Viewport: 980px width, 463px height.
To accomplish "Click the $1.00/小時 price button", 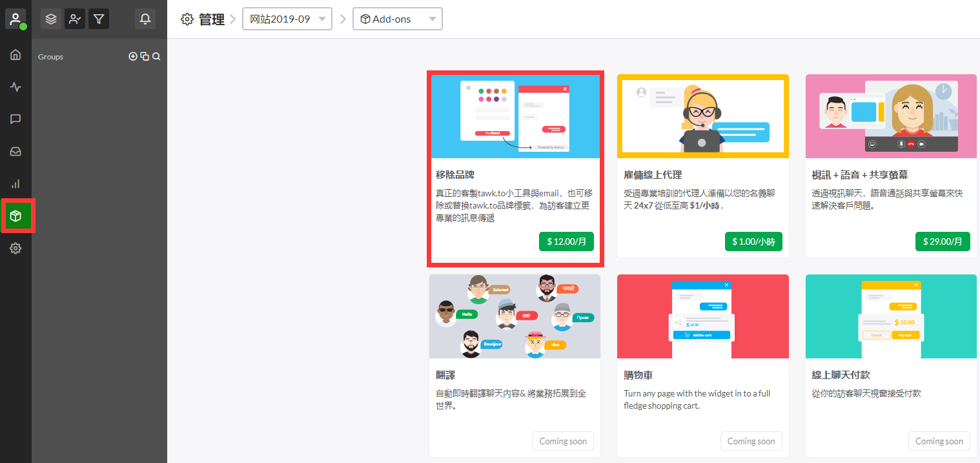I will [753, 242].
